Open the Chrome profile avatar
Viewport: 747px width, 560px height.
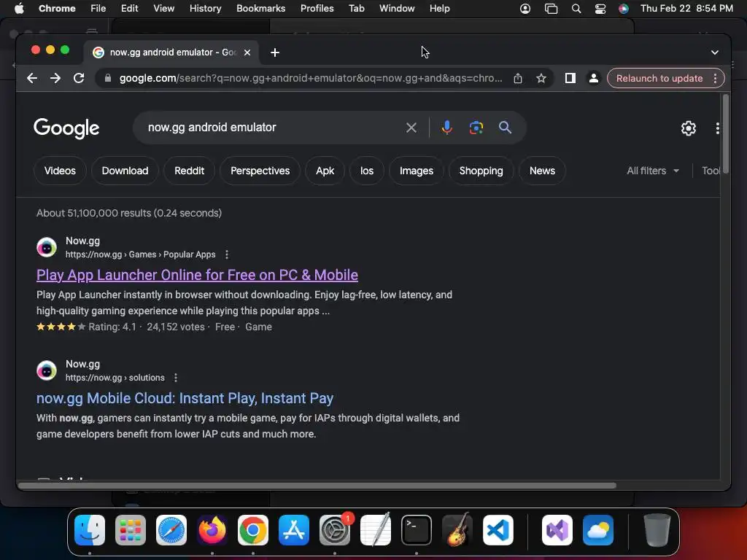(593, 78)
